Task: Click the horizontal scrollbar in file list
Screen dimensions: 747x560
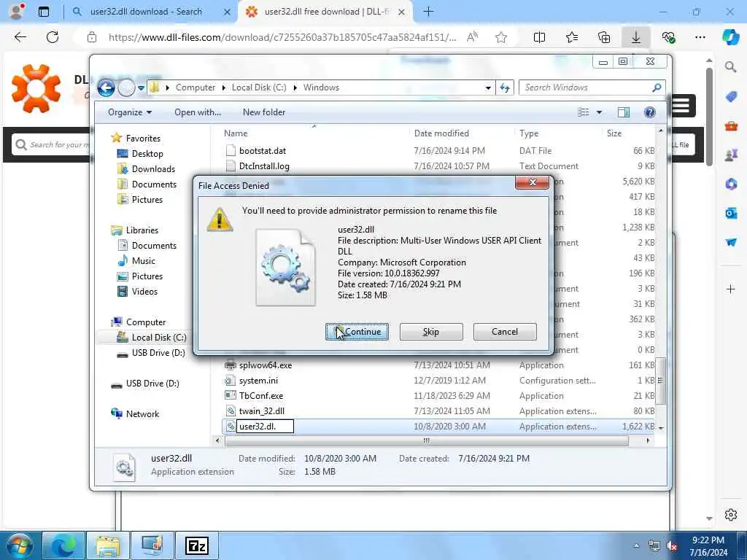Action: pos(426,440)
